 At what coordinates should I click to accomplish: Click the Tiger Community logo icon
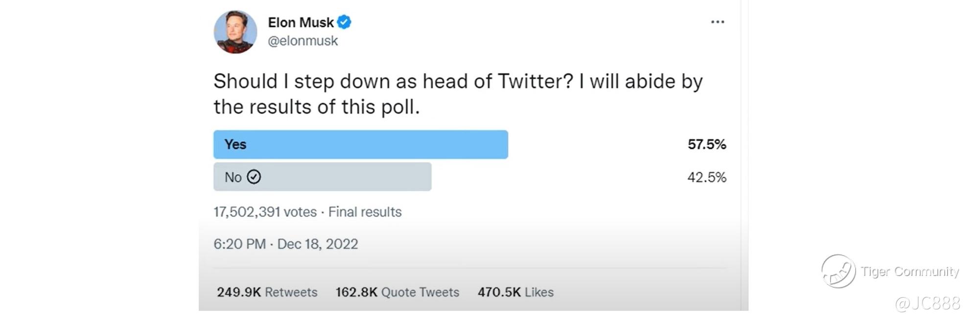point(838,271)
